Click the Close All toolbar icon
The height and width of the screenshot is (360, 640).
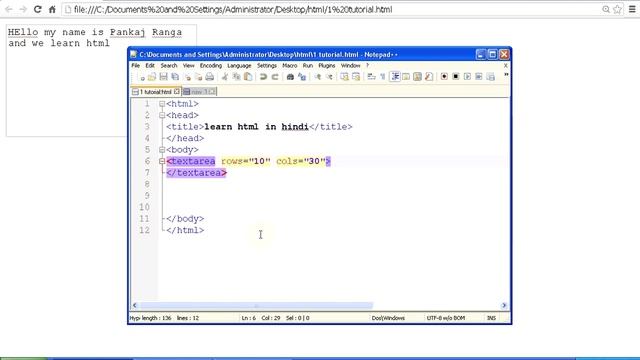coord(198,77)
